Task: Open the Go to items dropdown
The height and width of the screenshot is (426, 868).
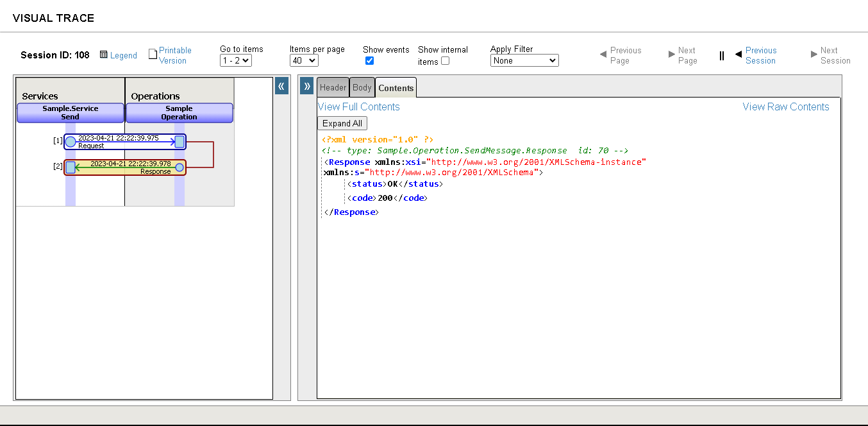Action: 235,60
